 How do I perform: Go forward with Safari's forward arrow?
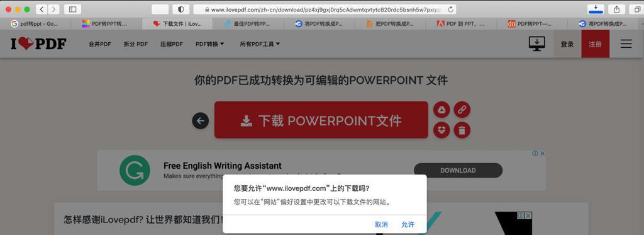[54, 9]
